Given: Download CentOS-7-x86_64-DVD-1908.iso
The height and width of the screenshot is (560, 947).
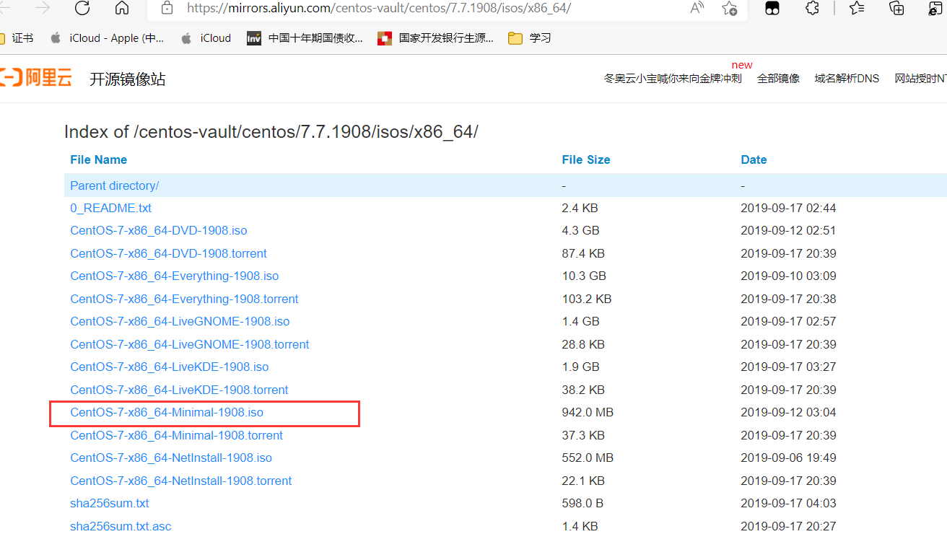Looking at the screenshot, I should coord(158,231).
